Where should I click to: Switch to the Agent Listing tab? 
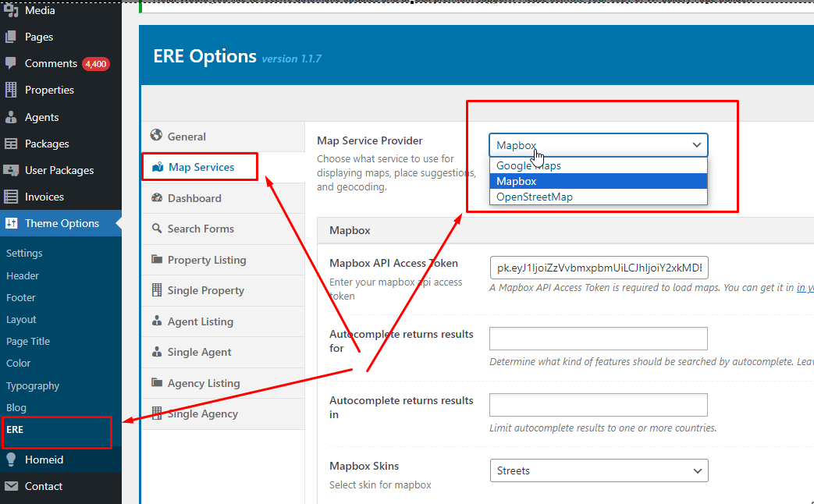223,321
